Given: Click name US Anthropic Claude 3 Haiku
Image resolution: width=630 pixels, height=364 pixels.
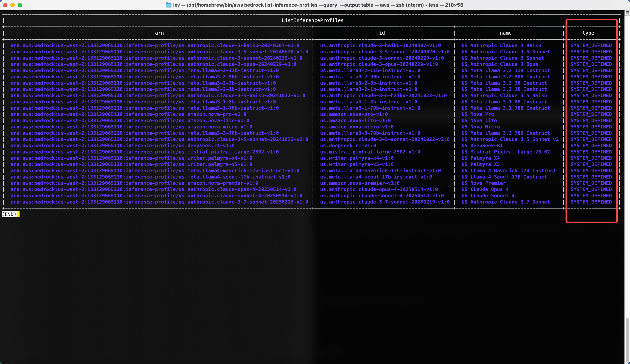Looking at the screenshot, I should 501,45.
